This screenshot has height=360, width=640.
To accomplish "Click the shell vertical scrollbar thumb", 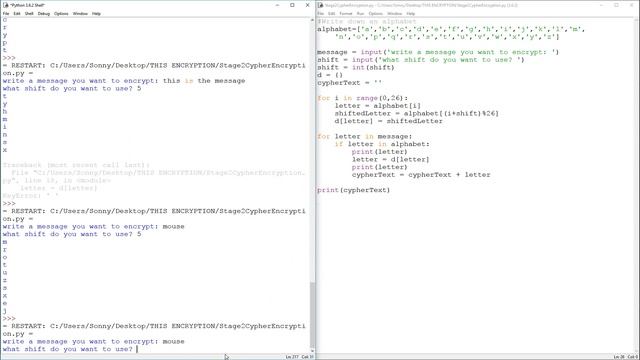I will pyautogui.click(x=312, y=314).
